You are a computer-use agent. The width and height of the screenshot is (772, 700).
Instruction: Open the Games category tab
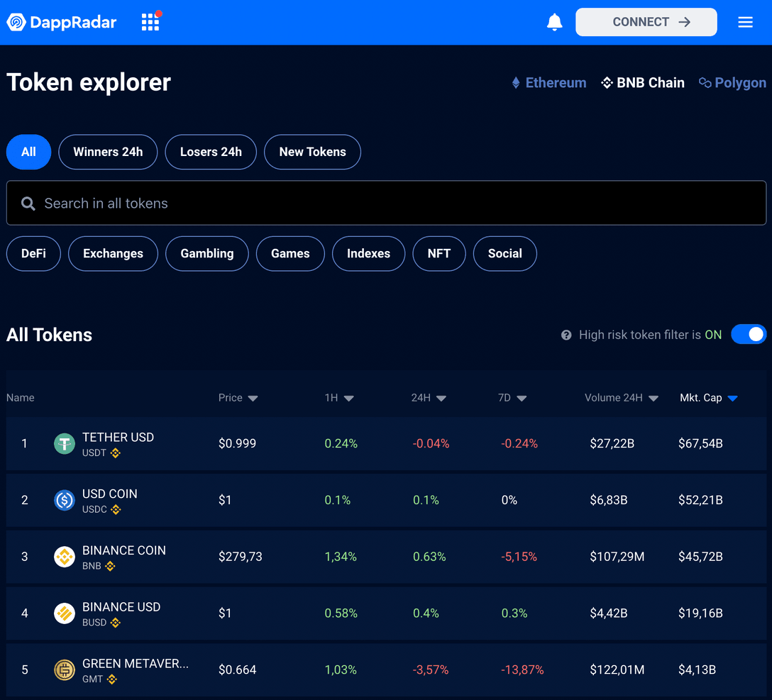tap(290, 253)
